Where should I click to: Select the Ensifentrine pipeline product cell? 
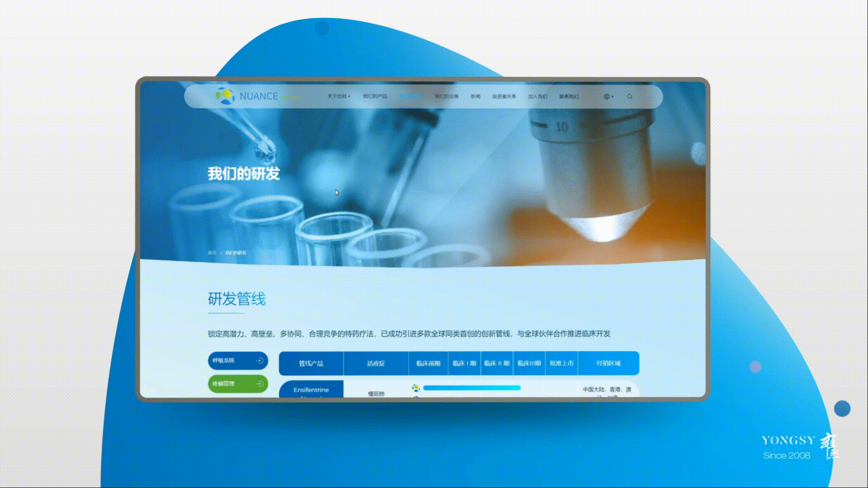tap(311, 389)
